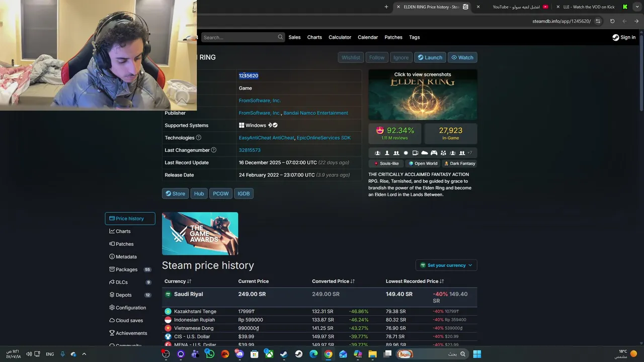Screen dimensions: 644x362
Task: Open a new browser tab with plus button
Action: (x=386, y=7)
